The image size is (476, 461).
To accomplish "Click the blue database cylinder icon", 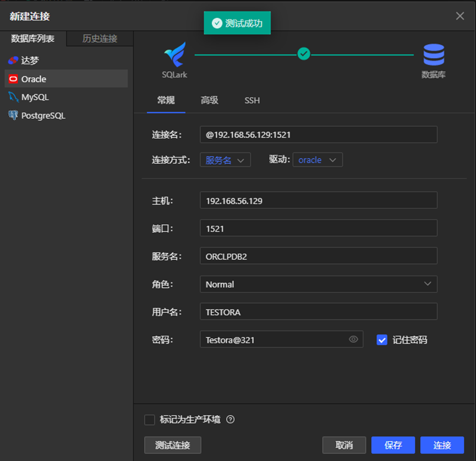I will tap(434, 55).
